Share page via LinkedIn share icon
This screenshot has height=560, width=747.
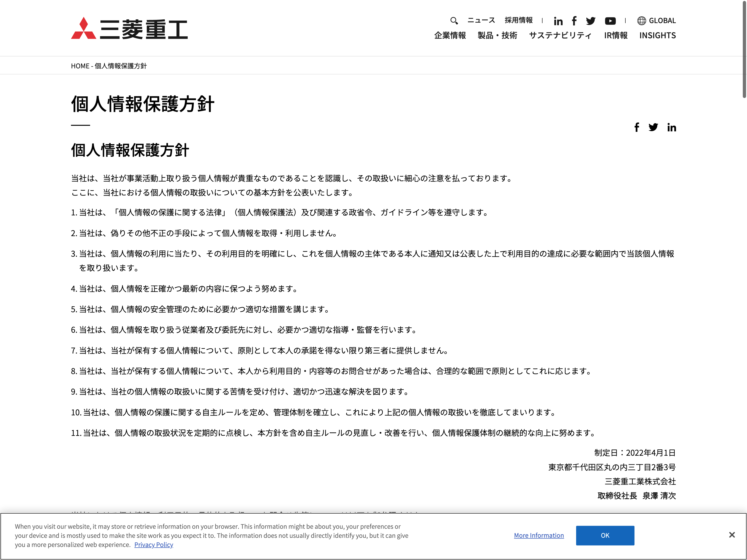(671, 127)
